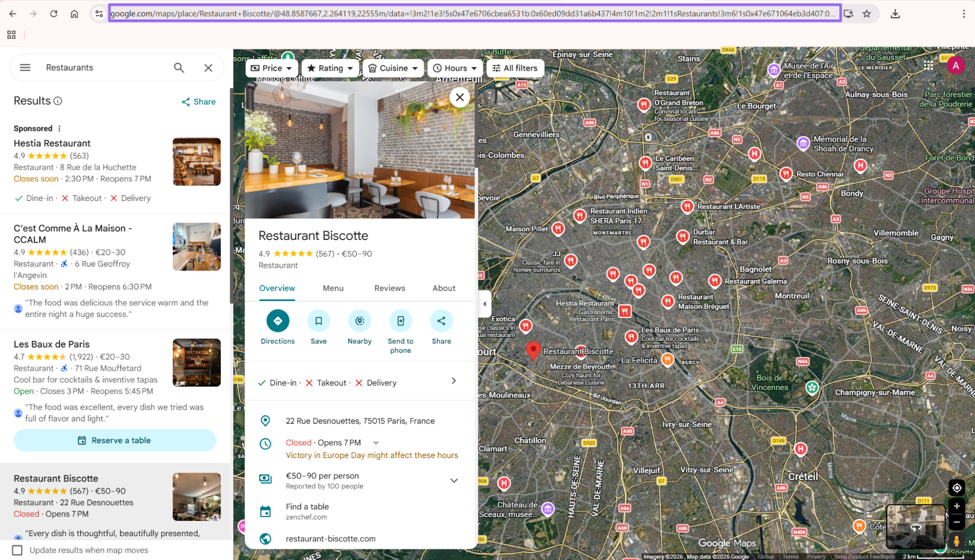This screenshot has height=560, width=975.
Task: Click Le Caribéen Saint-Denis map marker
Action: tap(645, 162)
